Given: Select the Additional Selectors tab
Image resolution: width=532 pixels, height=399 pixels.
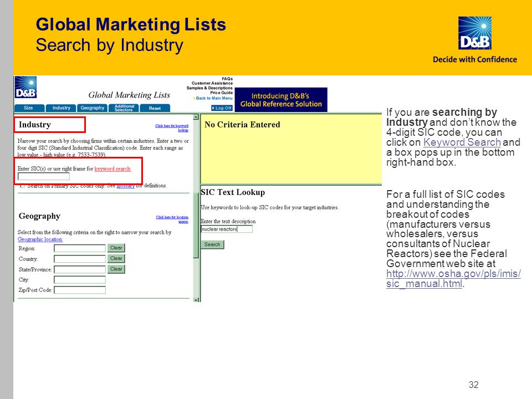Looking at the screenshot, I should click(124, 108).
